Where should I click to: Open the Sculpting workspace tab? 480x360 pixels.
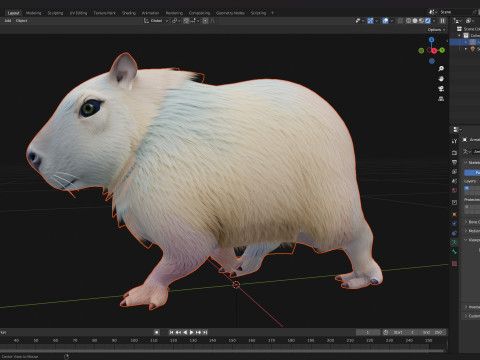click(x=55, y=13)
